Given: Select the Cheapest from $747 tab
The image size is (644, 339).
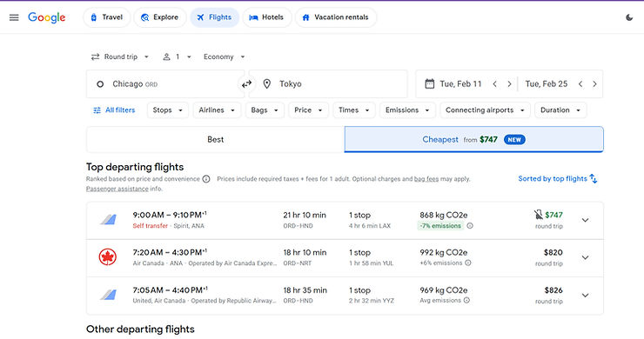Looking at the screenshot, I should [x=474, y=140].
